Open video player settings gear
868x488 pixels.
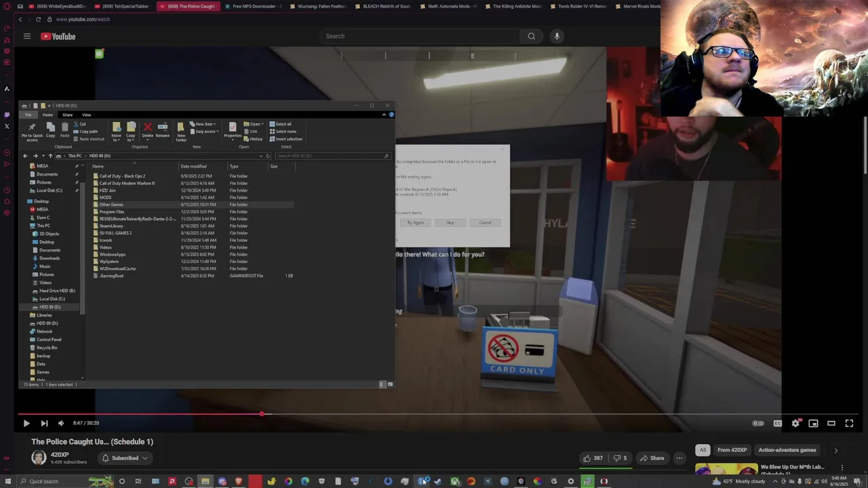(x=795, y=423)
